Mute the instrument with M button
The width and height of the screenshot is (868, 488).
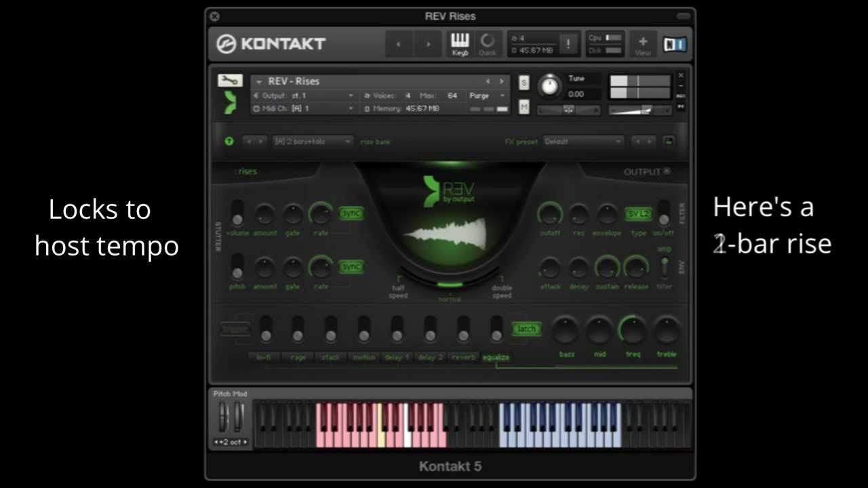tap(524, 106)
